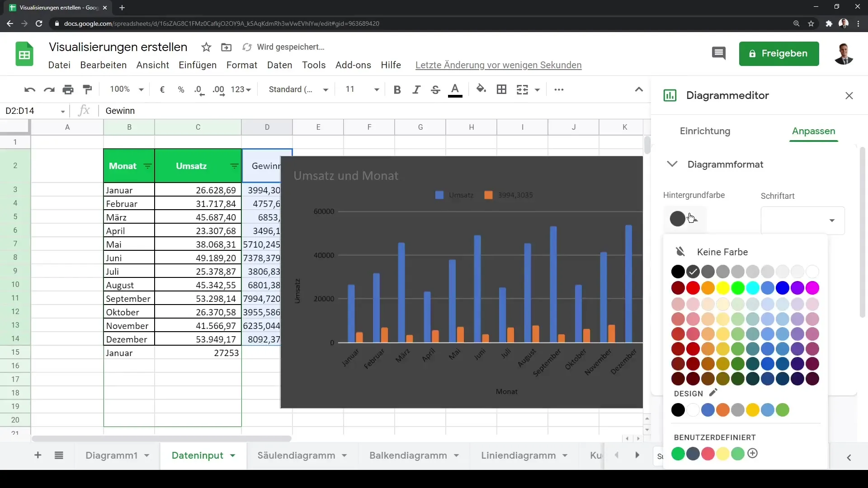Open Umsatz column filter

tap(234, 166)
